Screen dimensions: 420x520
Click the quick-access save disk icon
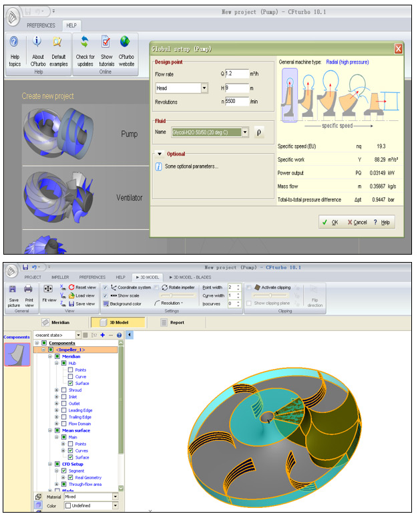25,267
